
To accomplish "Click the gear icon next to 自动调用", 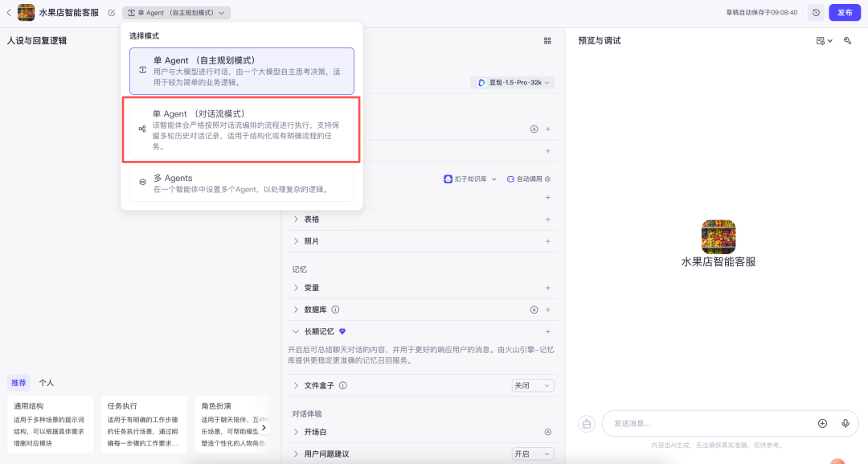I will click(x=548, y=179).
